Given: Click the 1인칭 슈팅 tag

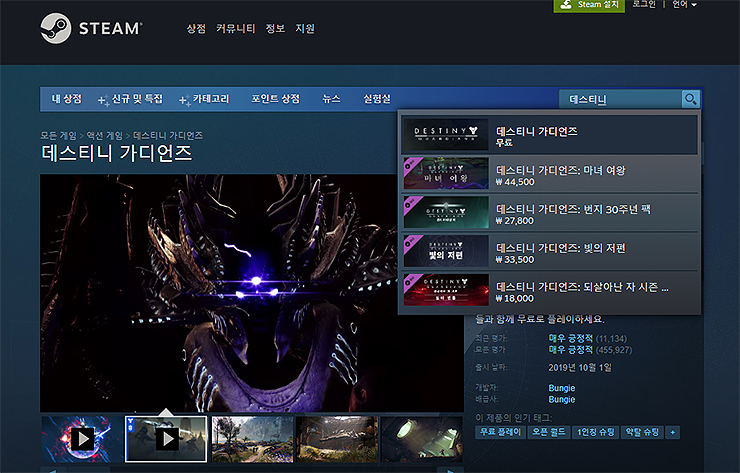Looking at the screenshot, I should pyautogui.click(x=596, y=432).
